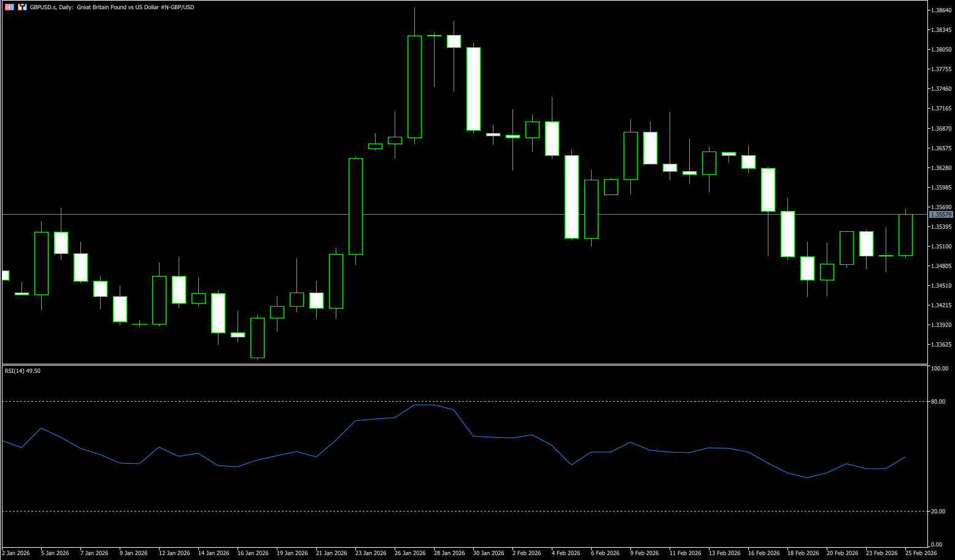This screenshot has width=955, height=560.
Task: Select the last candle on the chart
Action: click(905, 235)
